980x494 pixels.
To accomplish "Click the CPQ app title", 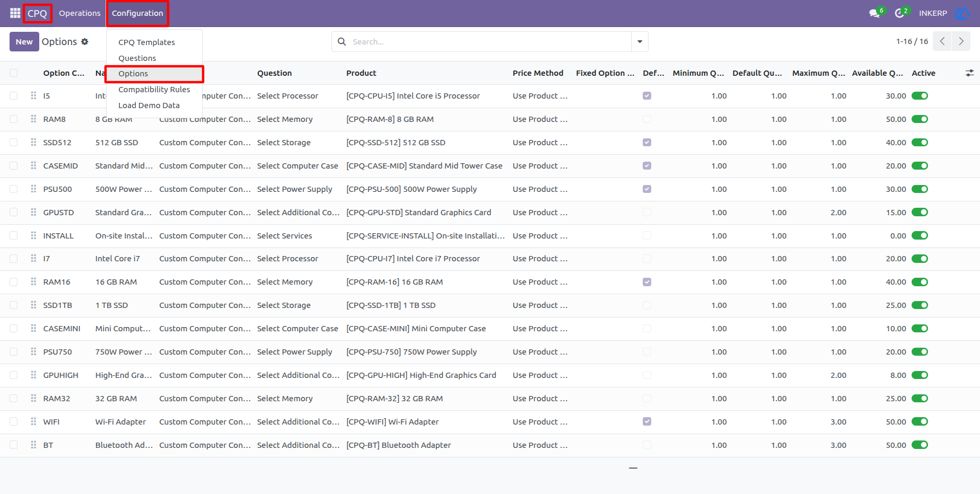I will coord(37,13).
